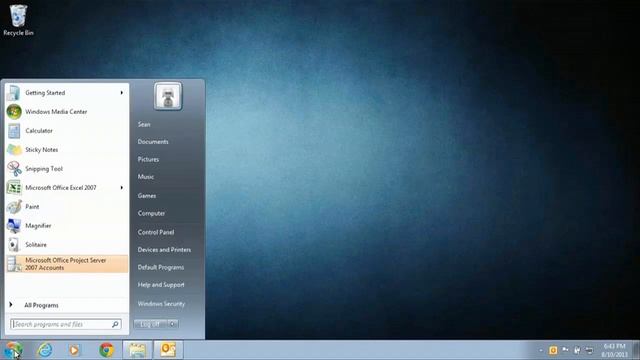
Task: Click the Snipping Tool label
Action: point(44,169)
